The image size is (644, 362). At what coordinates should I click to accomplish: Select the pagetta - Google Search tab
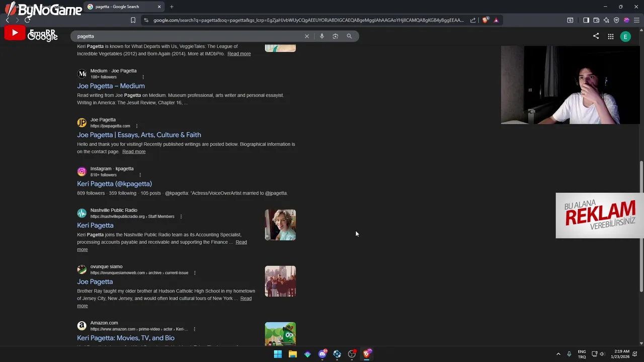[124, 7]
